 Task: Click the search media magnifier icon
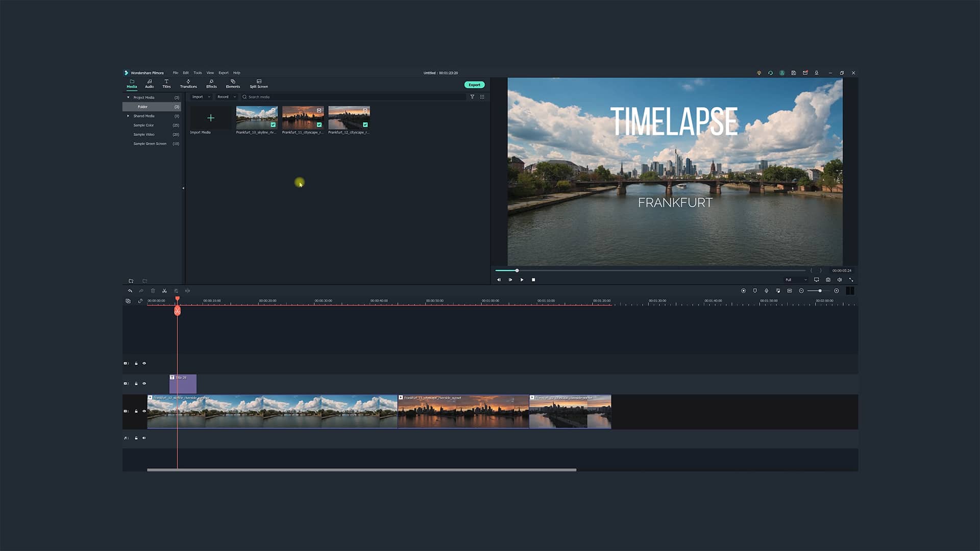pyautogui.click(x=244, y=96)
